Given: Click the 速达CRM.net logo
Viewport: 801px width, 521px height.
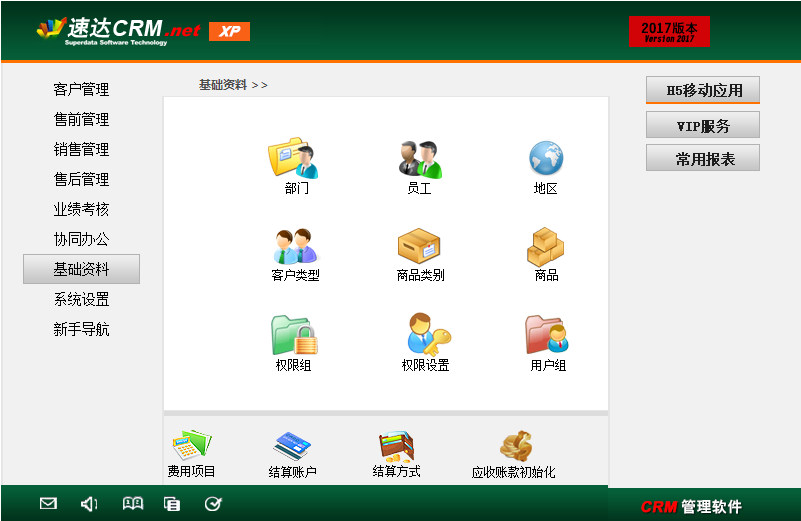Looking at the screenshot, I should (x=119, y=31).
